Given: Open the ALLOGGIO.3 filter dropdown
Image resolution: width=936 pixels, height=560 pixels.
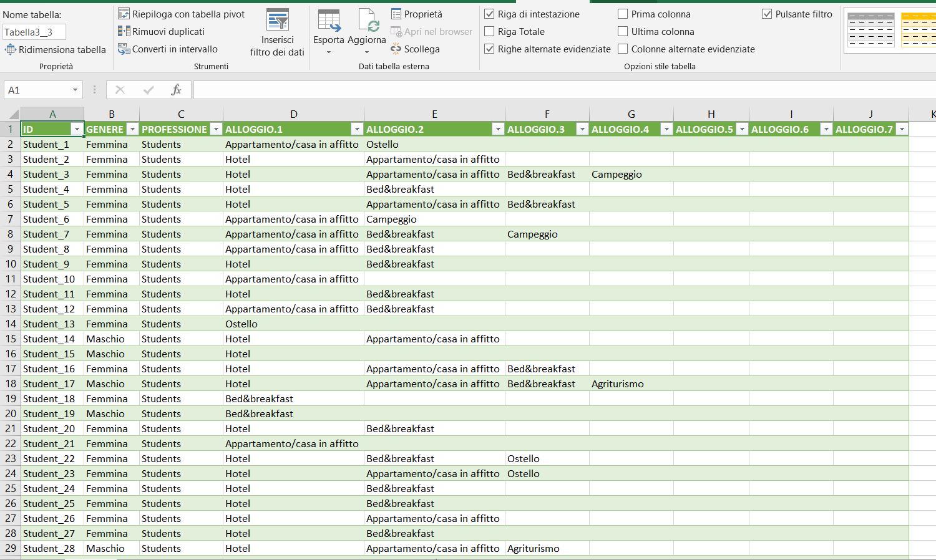Looking at the screenshot, I should [582, 129].
